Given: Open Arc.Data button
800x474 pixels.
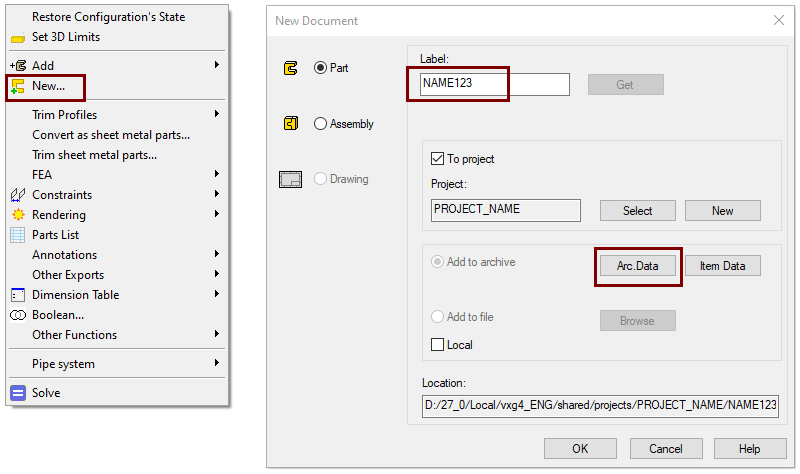Looking at the screenshot, I should tap(638, 266).
